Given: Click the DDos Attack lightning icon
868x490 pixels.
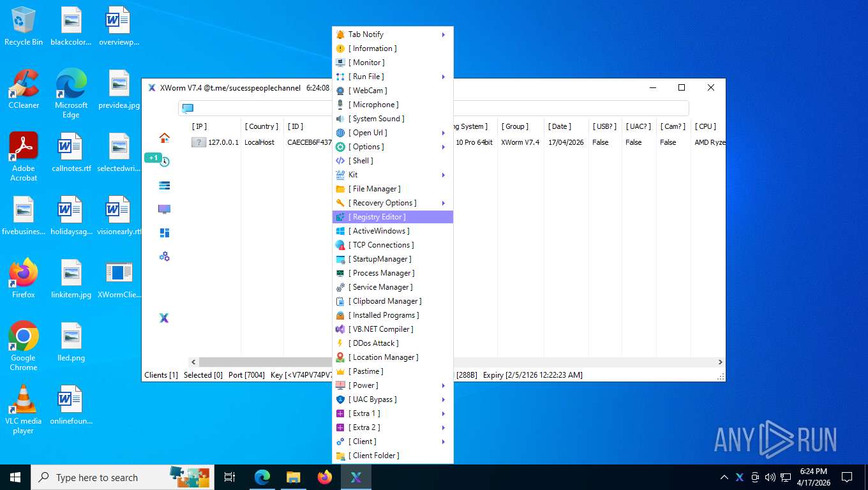Looking at the screenshot, I should 340,343.
